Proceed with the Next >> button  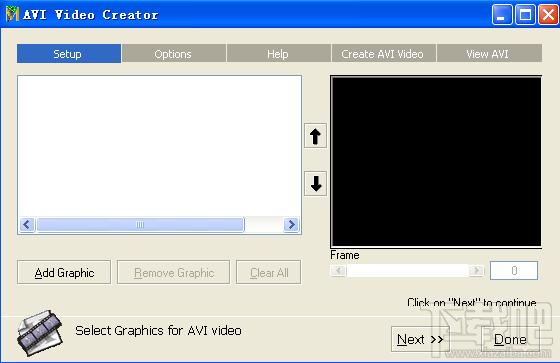(420, 339)
